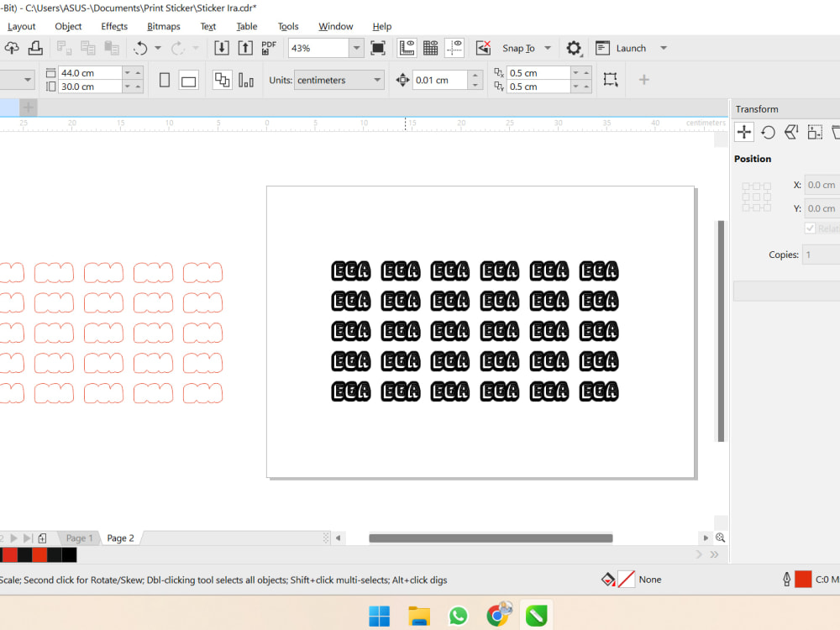Select the Scale and Mirror transform icon
Viewport: 840px width, 630px height.
pos(791,132)
